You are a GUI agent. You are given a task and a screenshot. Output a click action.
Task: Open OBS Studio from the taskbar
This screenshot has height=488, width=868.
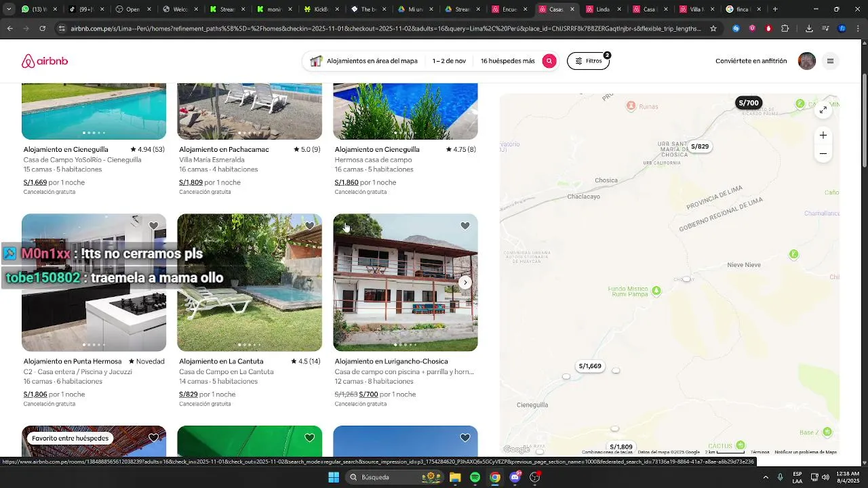(535, 477)
